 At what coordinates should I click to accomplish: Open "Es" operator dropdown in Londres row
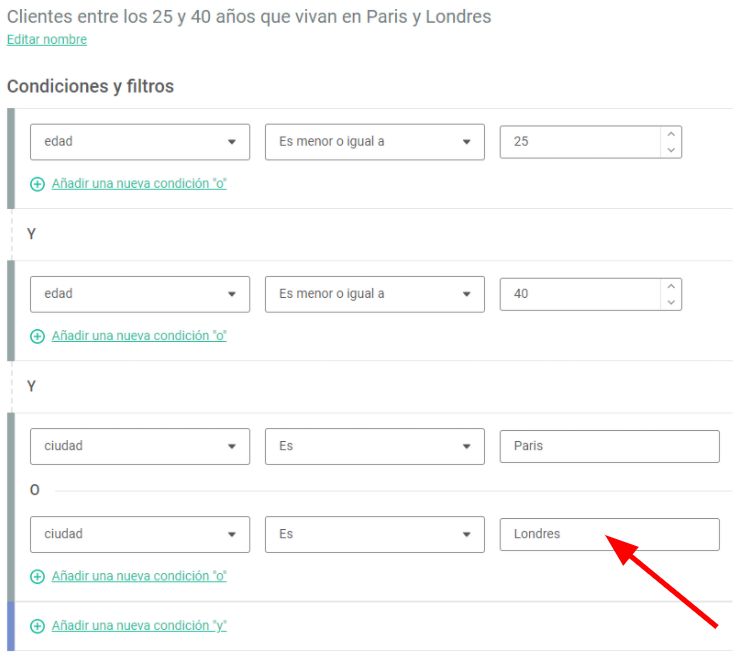coord(375,534)
